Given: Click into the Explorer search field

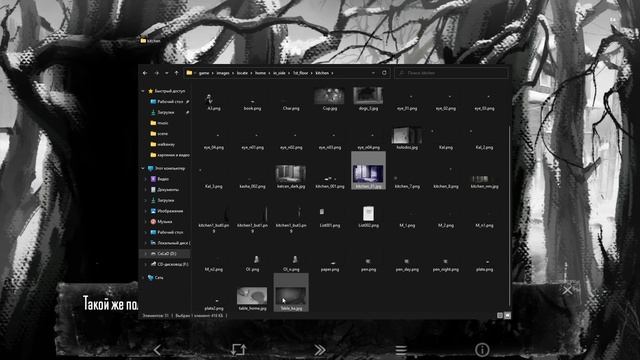Looking at the screenshot, I should (451, 73).
